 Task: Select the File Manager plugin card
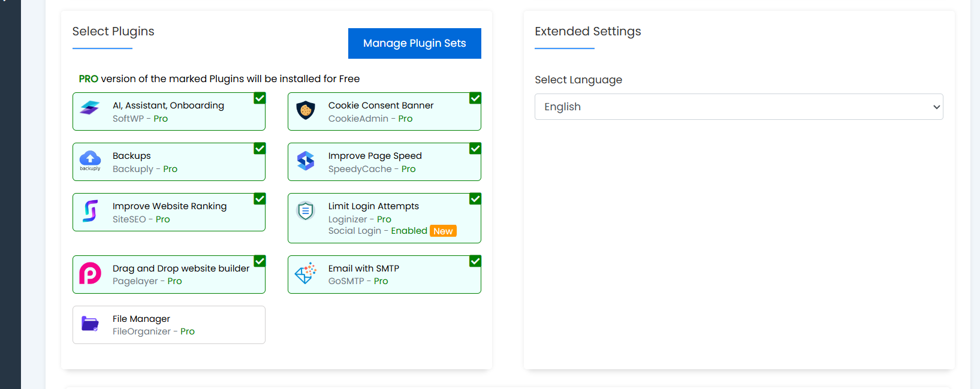(x=169, y=325)
